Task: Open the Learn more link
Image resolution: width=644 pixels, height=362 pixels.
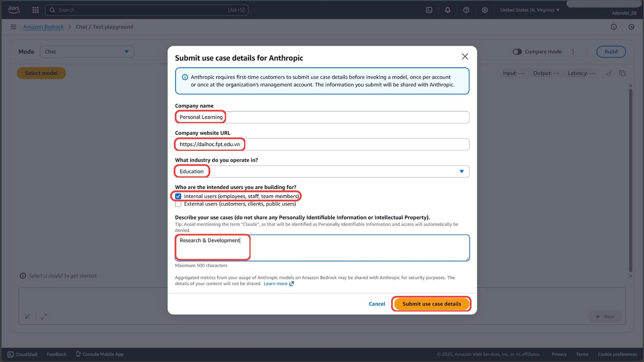Action: pos(276,283)
